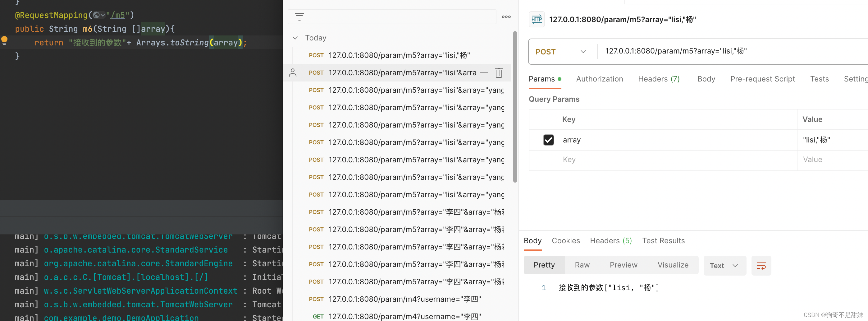Image resolution: width=868 pixels, height=321 pixels.
Task: Click the m6 method name in code
Action: click(87, 29)
